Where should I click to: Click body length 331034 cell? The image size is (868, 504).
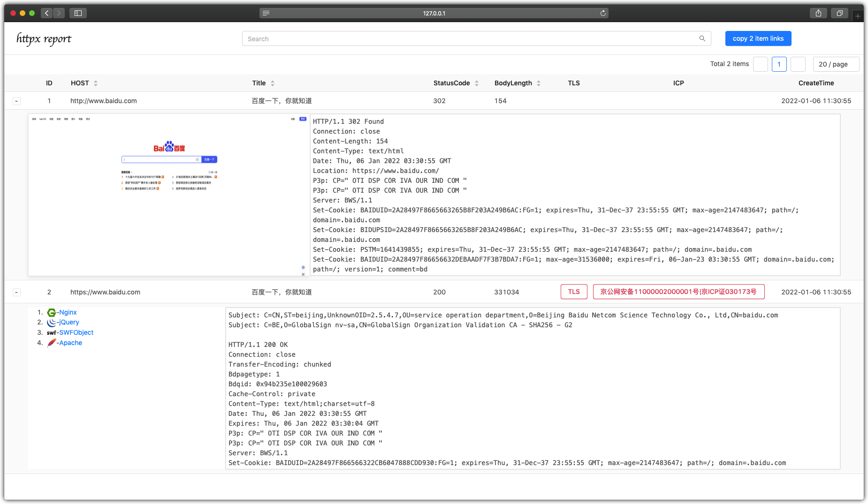507,292
